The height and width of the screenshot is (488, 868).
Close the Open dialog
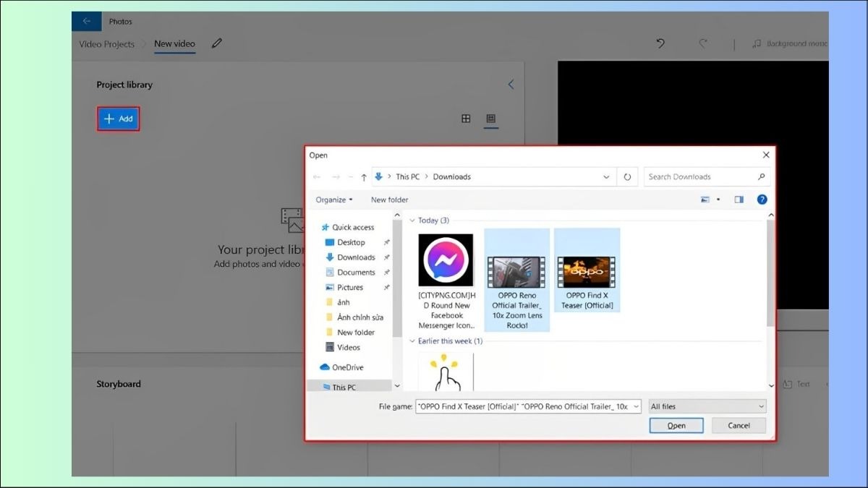click(766, 155)
